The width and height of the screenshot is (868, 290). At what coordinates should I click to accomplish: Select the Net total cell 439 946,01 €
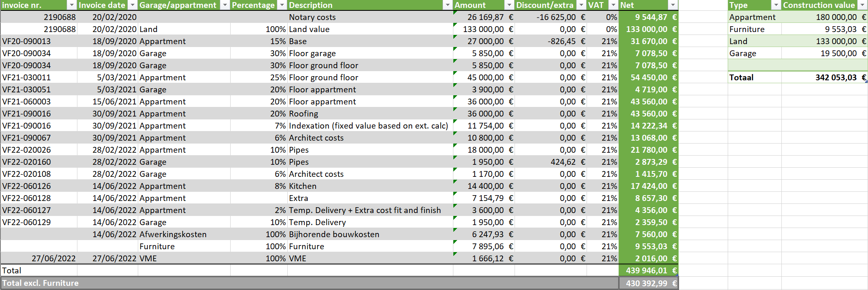click(649, 270)
